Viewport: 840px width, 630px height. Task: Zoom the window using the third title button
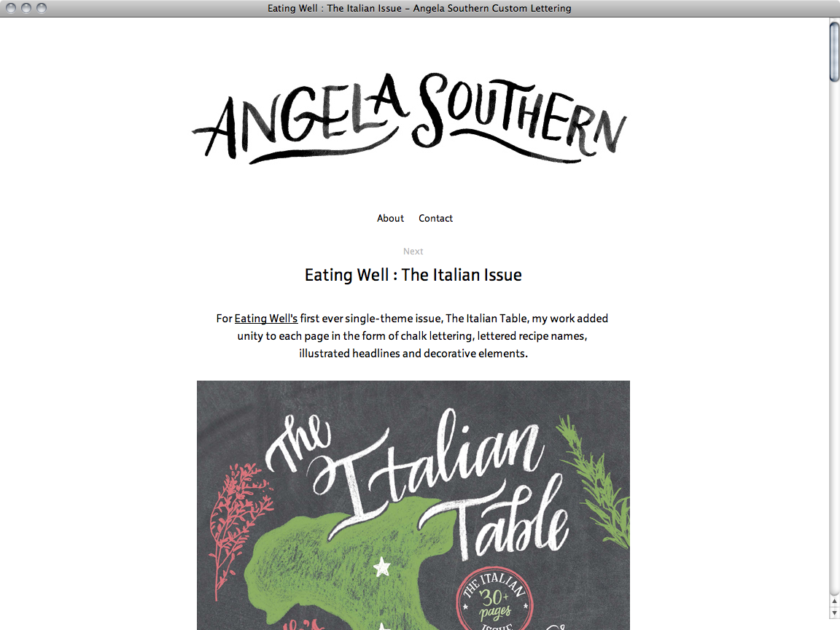[x=42, y=8]
